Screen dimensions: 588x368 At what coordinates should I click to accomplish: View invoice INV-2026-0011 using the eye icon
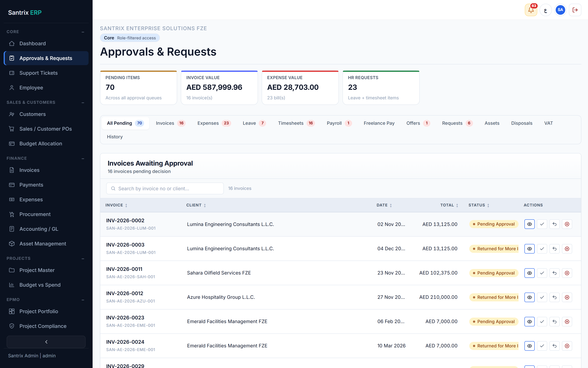click(x=529, y=273)
